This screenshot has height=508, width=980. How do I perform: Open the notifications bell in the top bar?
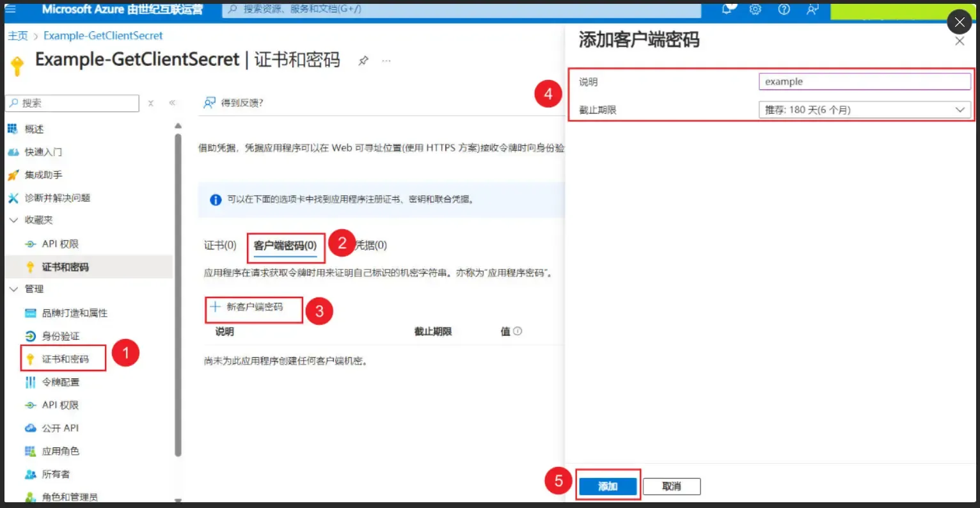pyautogui.click(x=727, y=10)
